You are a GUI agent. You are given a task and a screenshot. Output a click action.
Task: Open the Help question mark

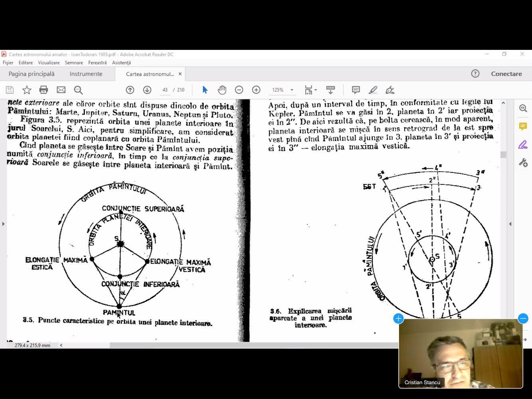point(475,73)
